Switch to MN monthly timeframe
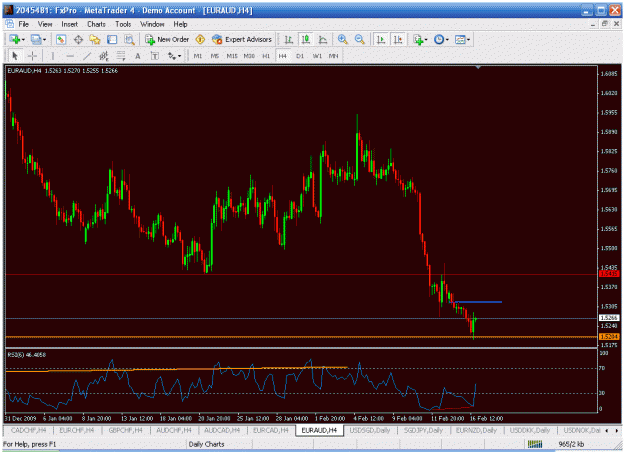 click(333, 56)
